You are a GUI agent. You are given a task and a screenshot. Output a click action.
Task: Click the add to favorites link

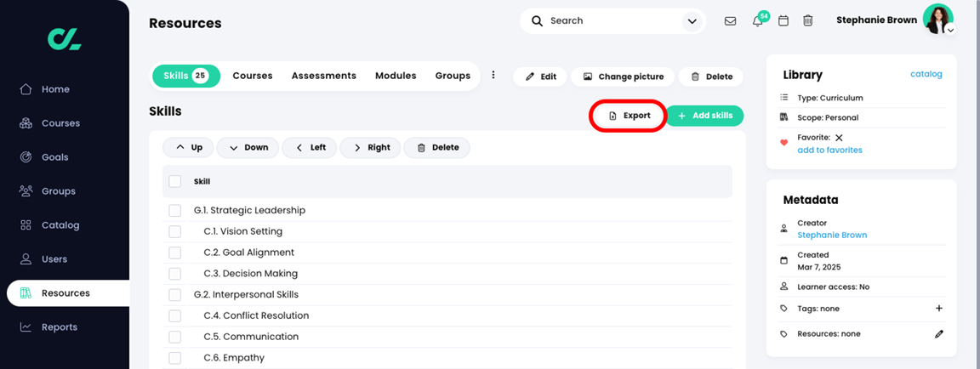click(829, 150)
